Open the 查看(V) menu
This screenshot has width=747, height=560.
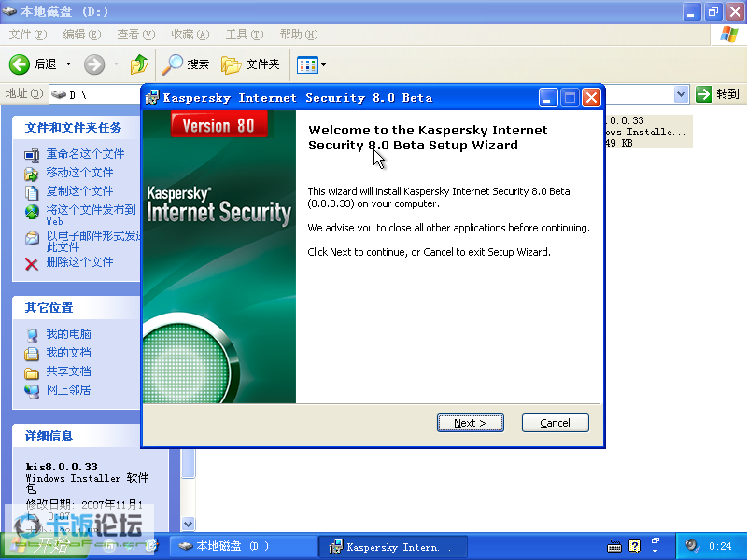(136, 35)
